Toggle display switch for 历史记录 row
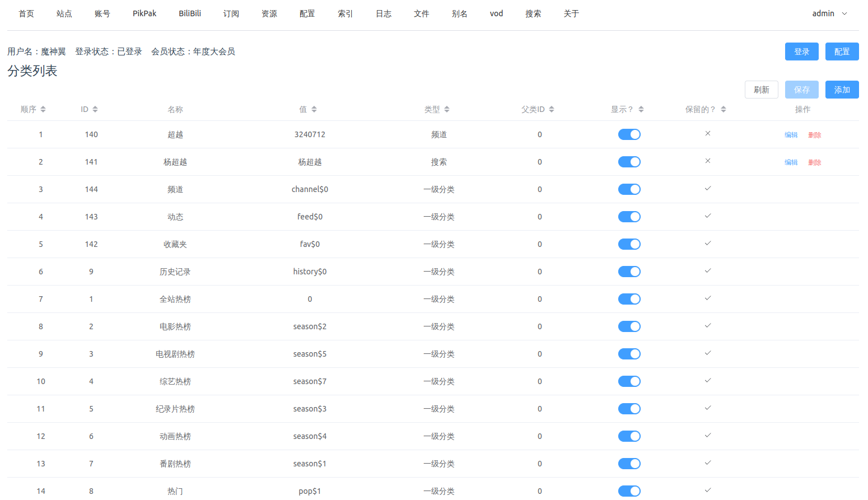Viewport: 868px width, 500px height. (x=629, y=272)
